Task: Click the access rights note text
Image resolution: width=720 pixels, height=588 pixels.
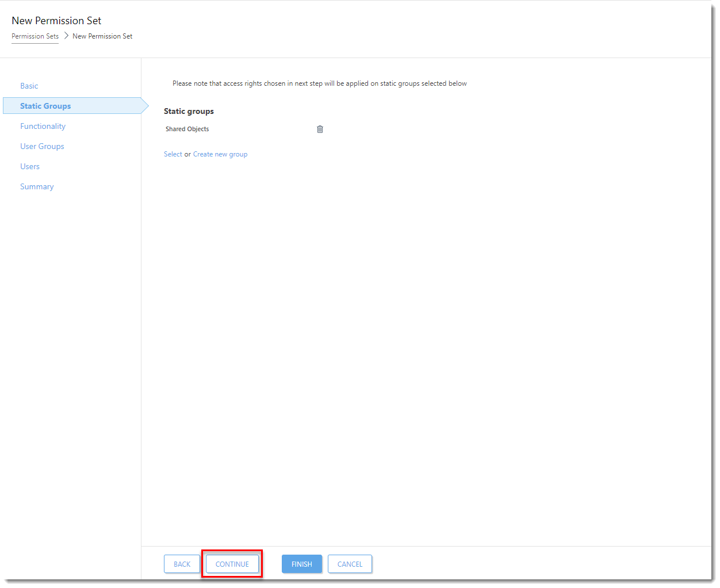Action: 319,83
